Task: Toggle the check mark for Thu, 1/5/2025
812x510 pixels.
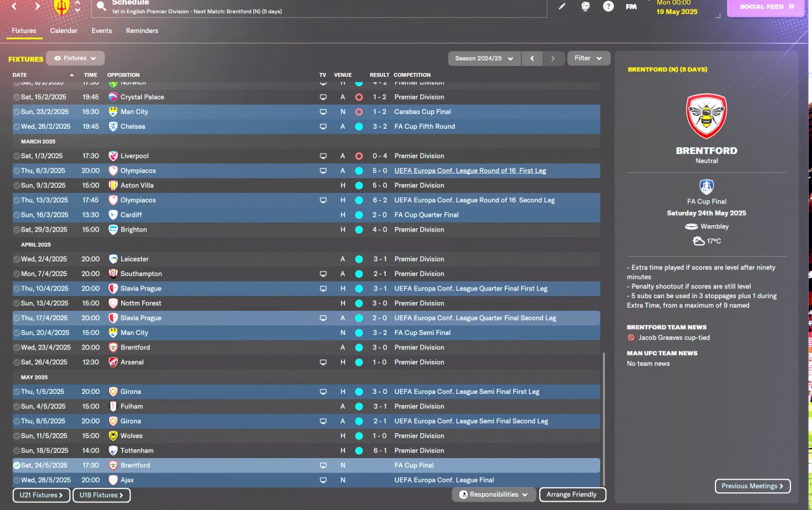Action: pyautogui.click(x=16, y=392)
